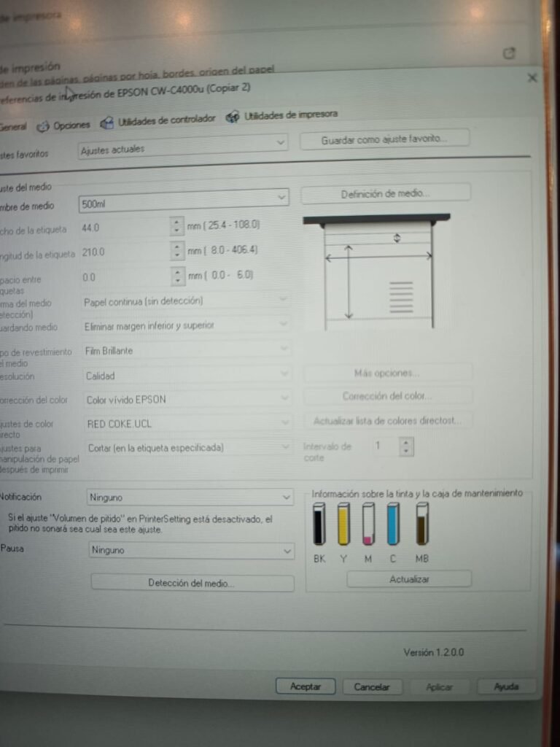The height and width of the screenshot is (747, 560).
Task: Expand the Ajustes actuales favorites dropdown
Action: (183, 148)
